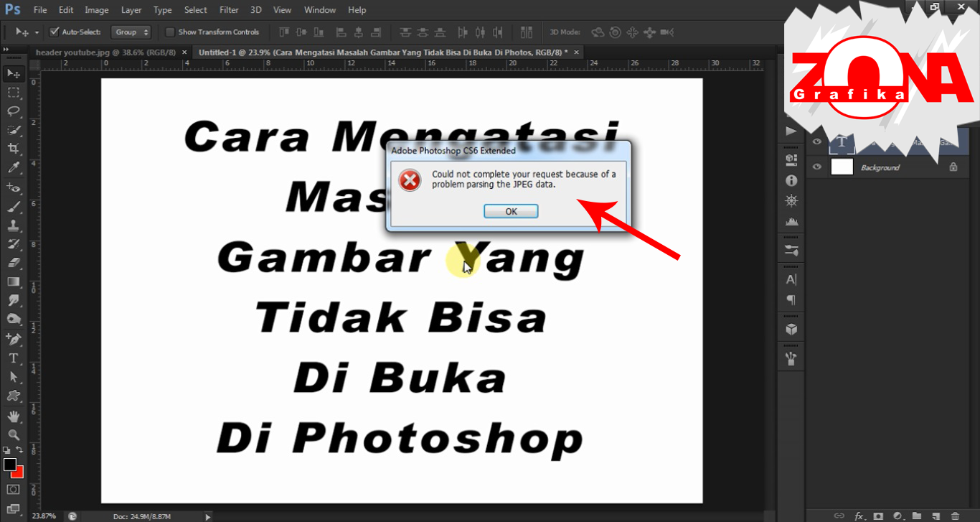Select the Gradient tool
Screen dimensions: 980x522
click(x=14, y=281)
